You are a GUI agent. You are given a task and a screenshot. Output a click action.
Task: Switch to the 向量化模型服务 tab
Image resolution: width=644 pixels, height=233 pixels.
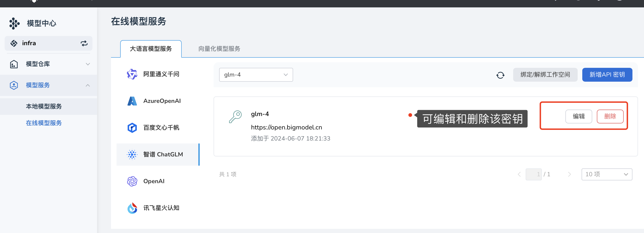[x=219, y=49]
